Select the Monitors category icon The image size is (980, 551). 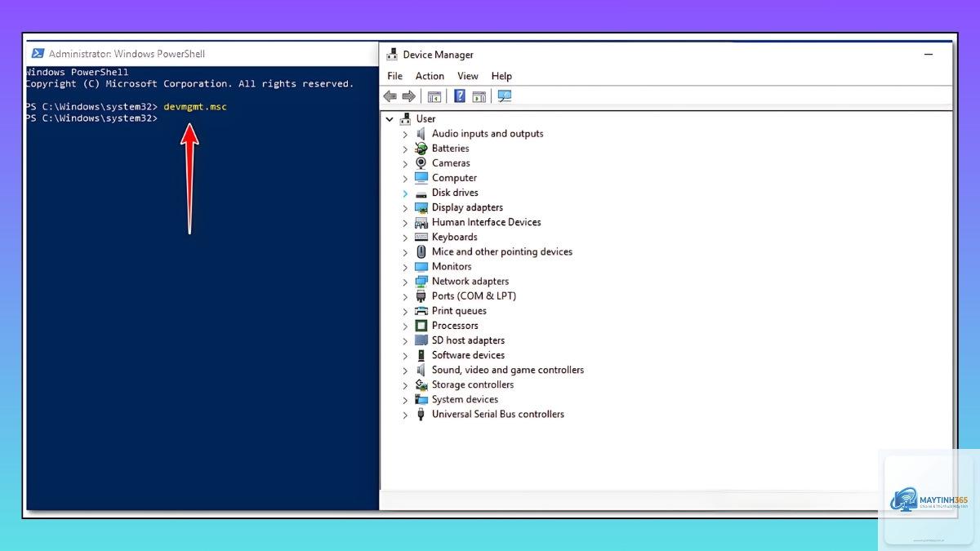pos(421,266)
